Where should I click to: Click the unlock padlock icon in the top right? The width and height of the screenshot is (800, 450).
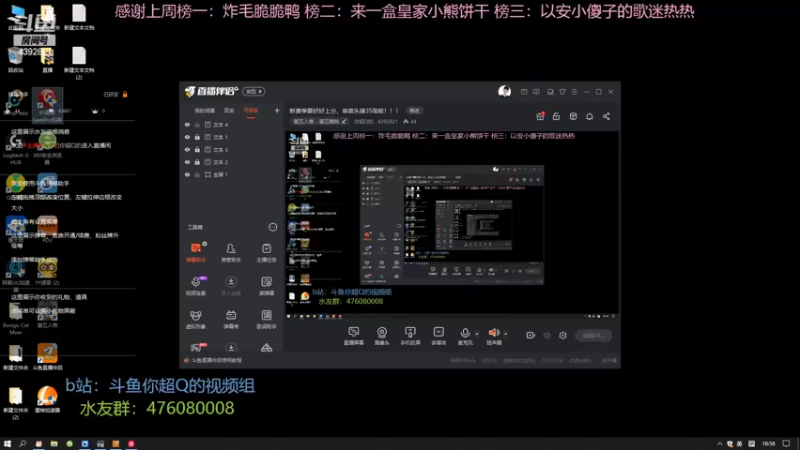[x=556, y=116]
